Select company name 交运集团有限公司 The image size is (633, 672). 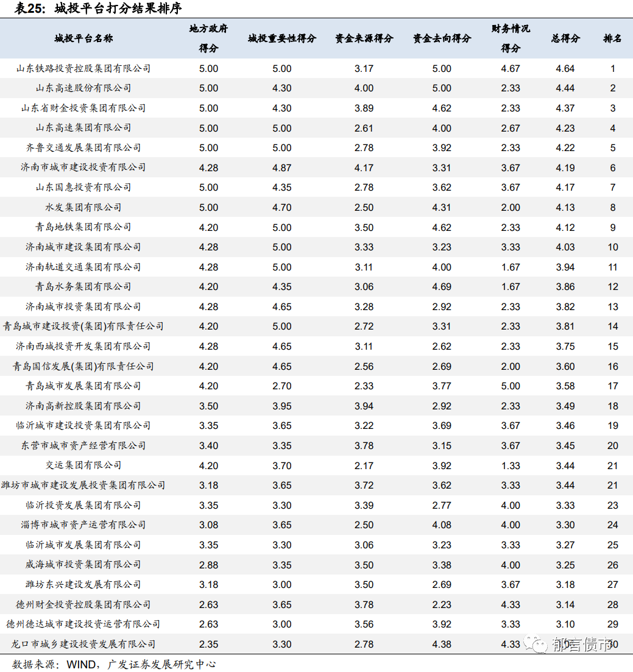click(83, 465)
